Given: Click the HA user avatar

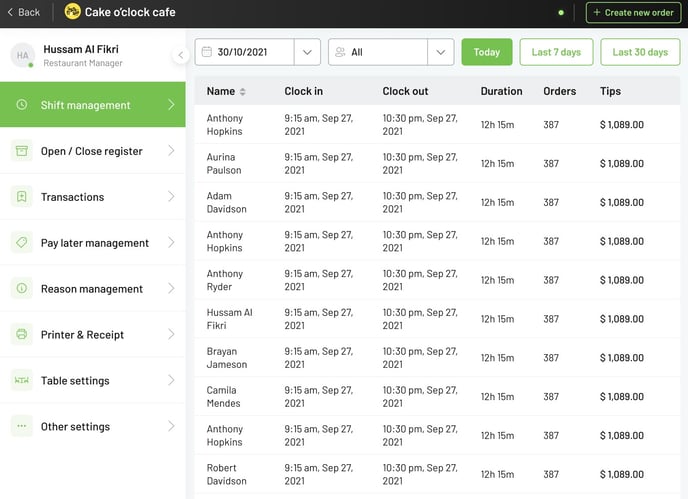Looking at the screenshot, I should point(22,55).
